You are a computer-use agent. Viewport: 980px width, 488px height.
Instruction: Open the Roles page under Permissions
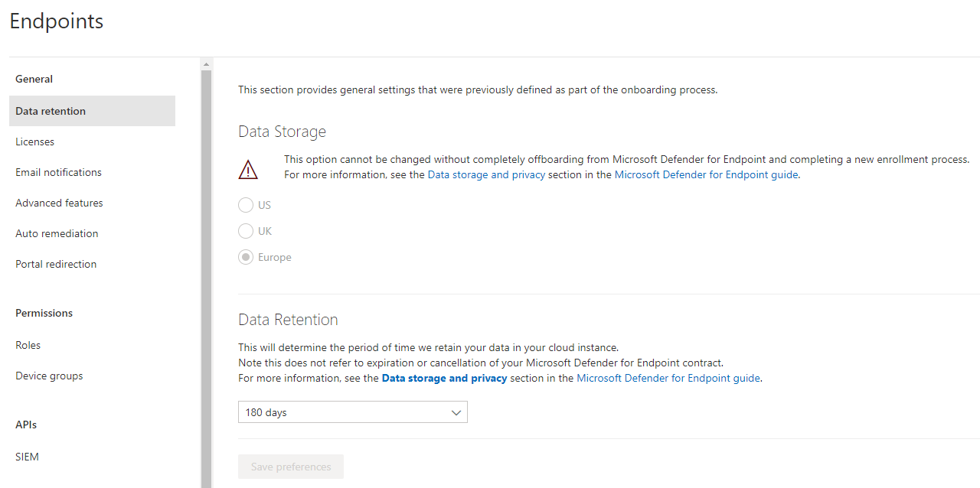tap(28, 345)
